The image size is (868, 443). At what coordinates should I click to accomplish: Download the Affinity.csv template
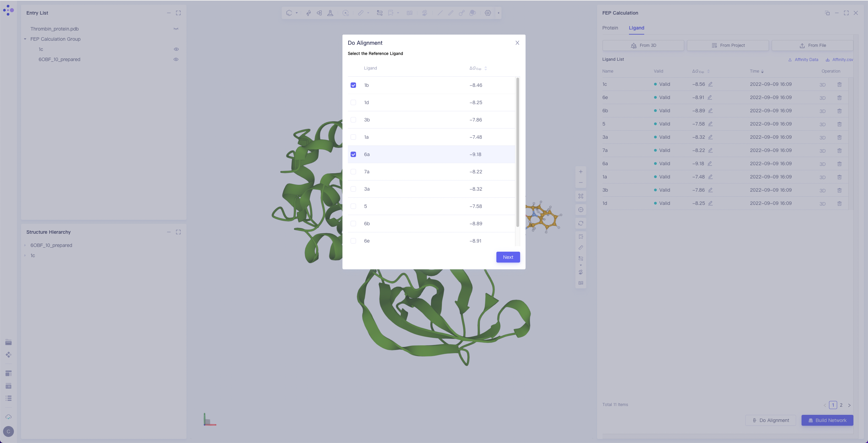840,60
